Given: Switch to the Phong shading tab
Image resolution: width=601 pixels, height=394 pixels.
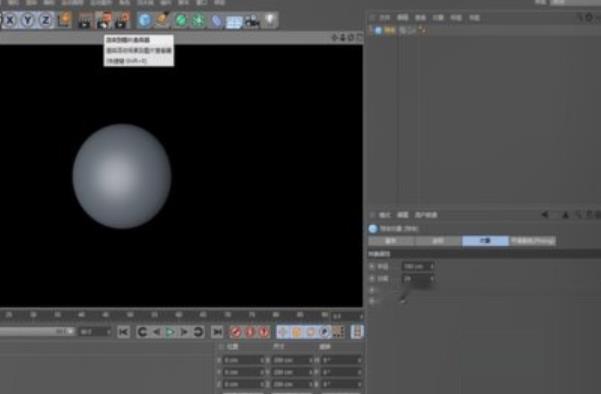Looking at the screenshot, I should [532, 241].
